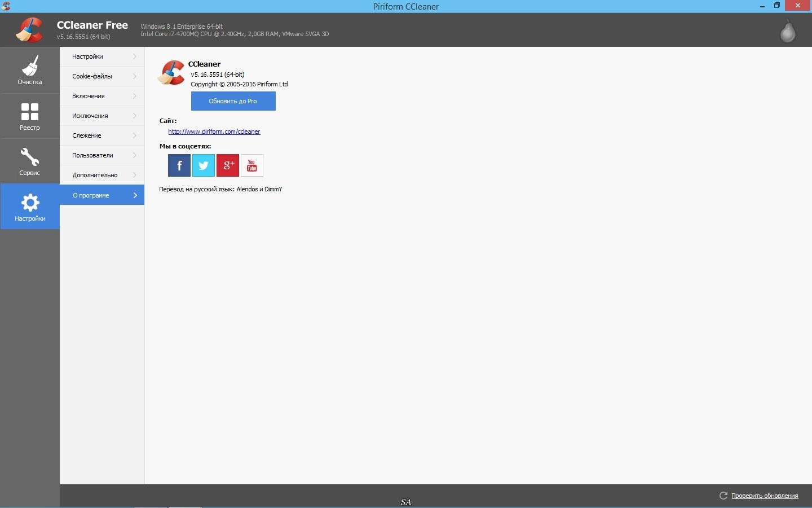The image size is (812, 508).
Task: Open the Настройки submenu item
Action: tap(102, 56)
